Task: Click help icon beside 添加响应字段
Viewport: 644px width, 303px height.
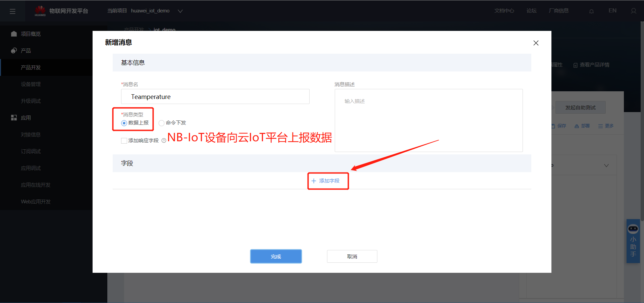Action: point(164,141)
